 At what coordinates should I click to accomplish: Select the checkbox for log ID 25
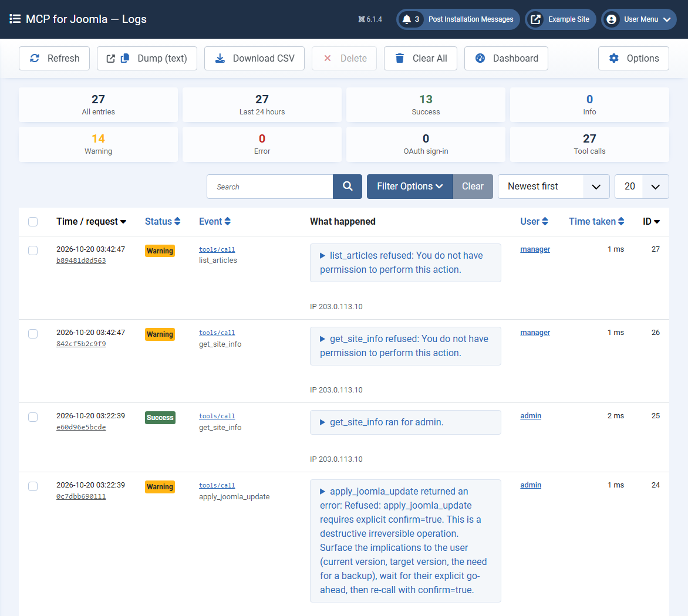[33, 417]
